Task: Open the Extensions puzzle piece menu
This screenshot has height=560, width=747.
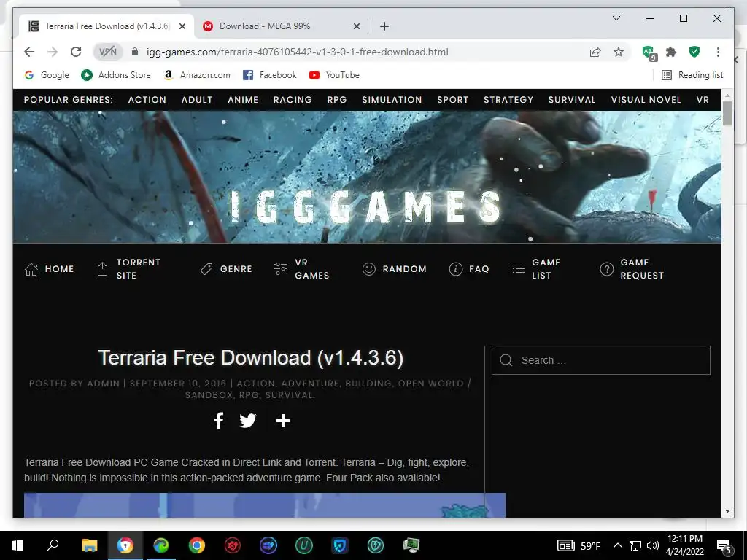Action: [x=671, y=52]
